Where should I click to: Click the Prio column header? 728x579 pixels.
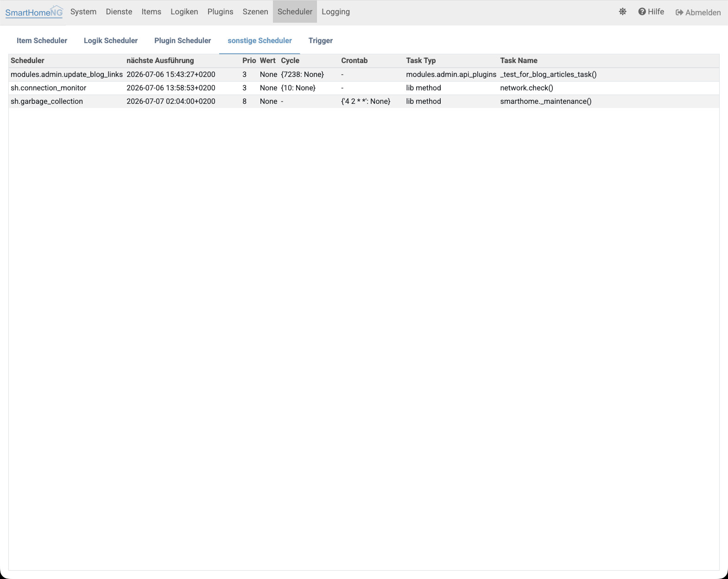(249, 60)
